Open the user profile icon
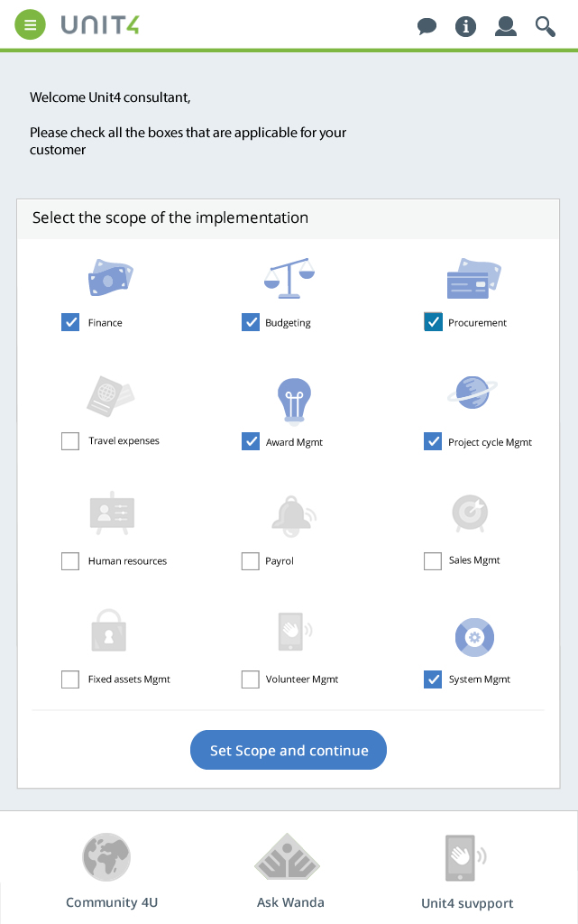This screenshot has height=924, width=578. pyautogui.click(x=506, y=26)
